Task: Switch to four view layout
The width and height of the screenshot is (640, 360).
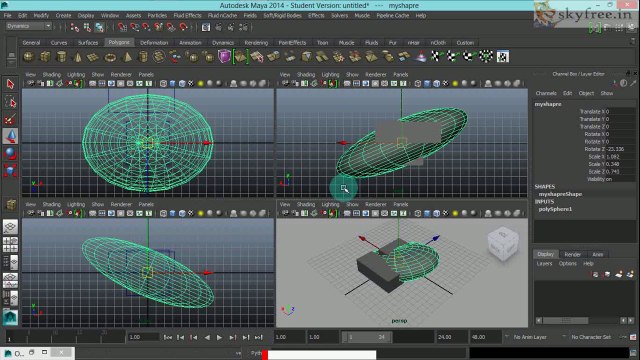Action: (x=10, y=244)
